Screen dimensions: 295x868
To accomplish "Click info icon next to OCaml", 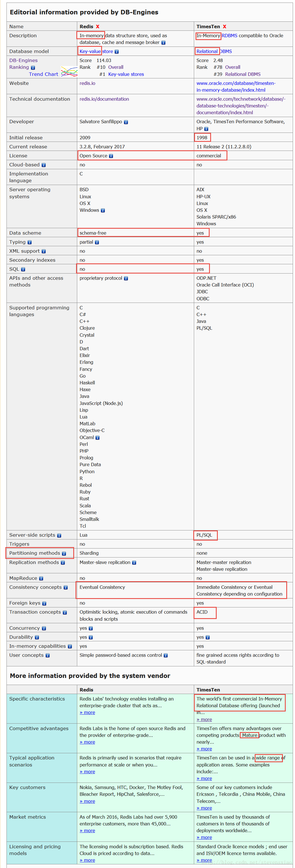I will [97, 438].
